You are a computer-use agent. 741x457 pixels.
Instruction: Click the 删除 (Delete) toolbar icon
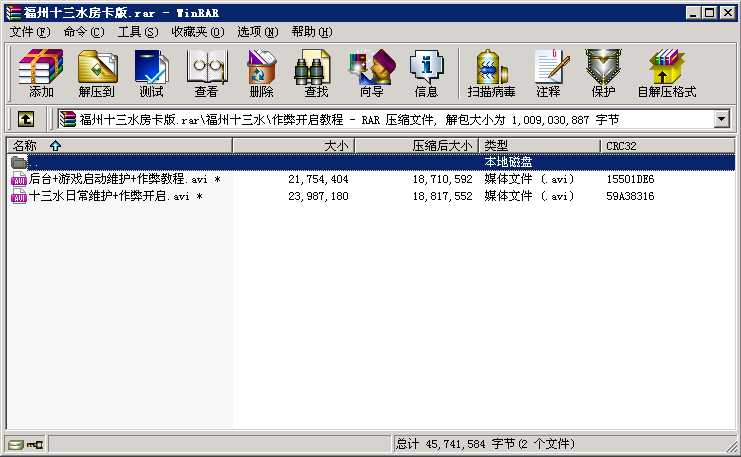point(261,73)
